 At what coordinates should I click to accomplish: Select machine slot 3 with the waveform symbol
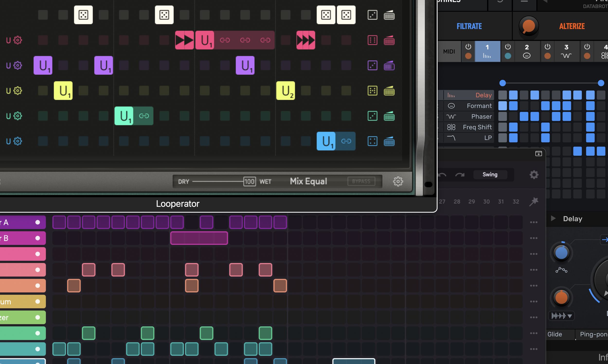tap(566, 52)
